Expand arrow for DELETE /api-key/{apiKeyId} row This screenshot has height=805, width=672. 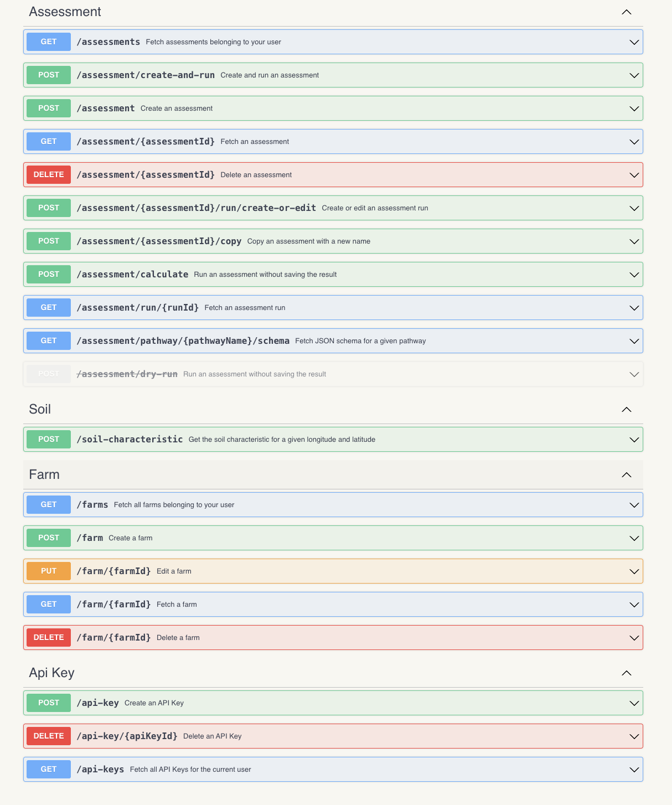pos(634,736)
